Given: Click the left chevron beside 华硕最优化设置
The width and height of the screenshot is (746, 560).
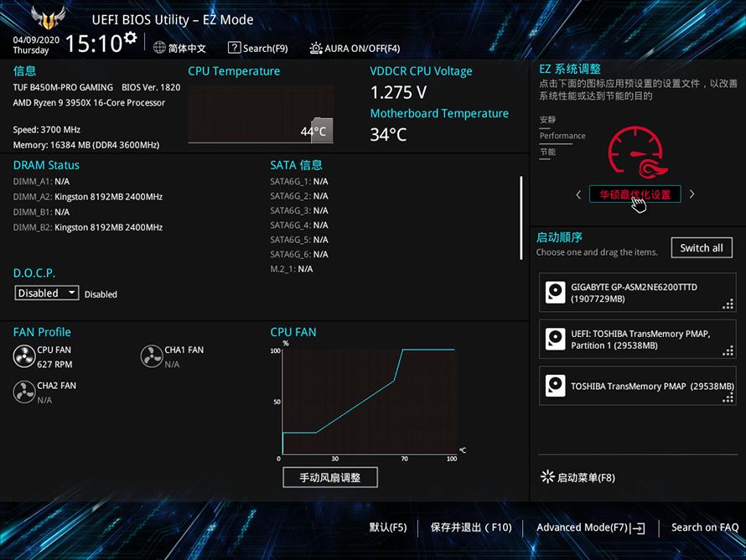Looking at the screenshot, I should tap(578, 194).
